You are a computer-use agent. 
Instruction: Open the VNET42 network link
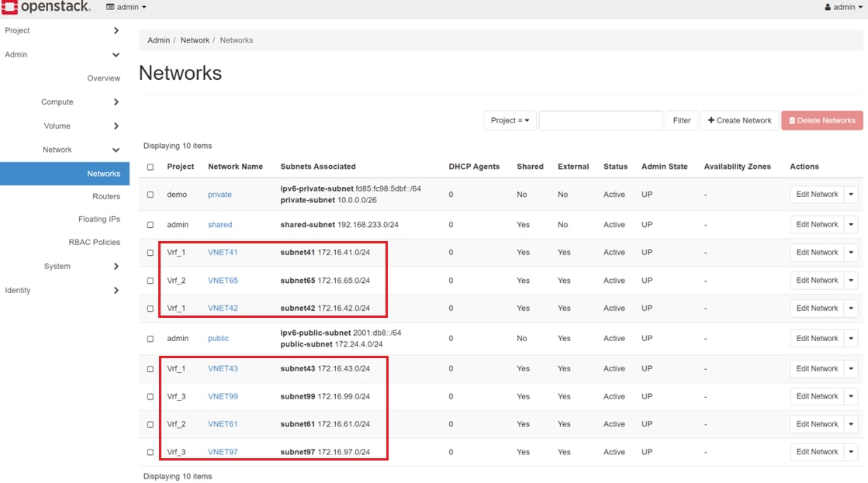tap(223, 308)
